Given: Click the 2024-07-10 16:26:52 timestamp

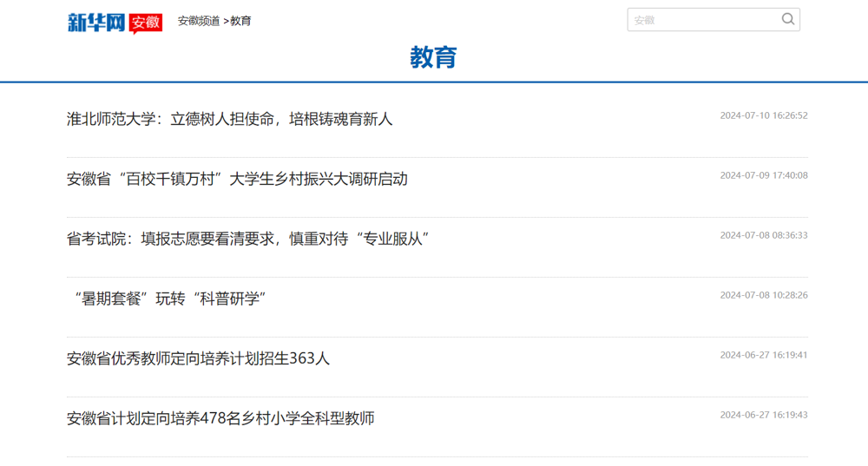Looking at the screenshot, I should pyautogui.click(x=763, y=115).
